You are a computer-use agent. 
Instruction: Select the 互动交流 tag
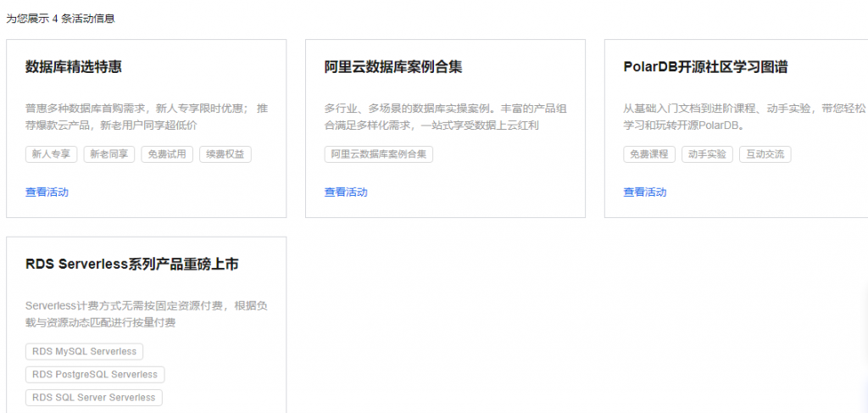[x=765, y=154]
